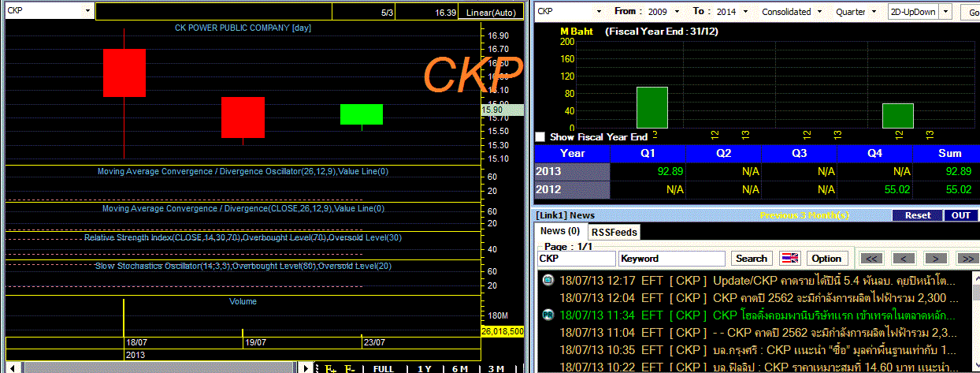Viewport: 980px width, 373px height.
Task: Click the 2013 Q1 green bar
Action: (652, 107)
